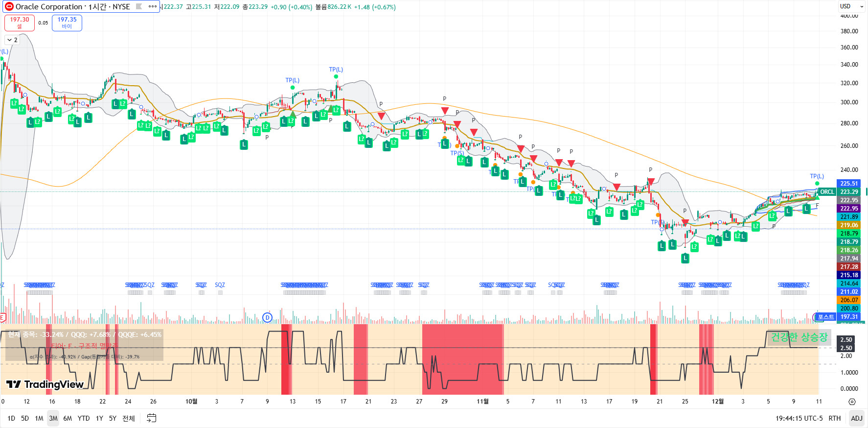868x428 pixels.
Task: Select the 3M time range
Action: coord(53,418)
